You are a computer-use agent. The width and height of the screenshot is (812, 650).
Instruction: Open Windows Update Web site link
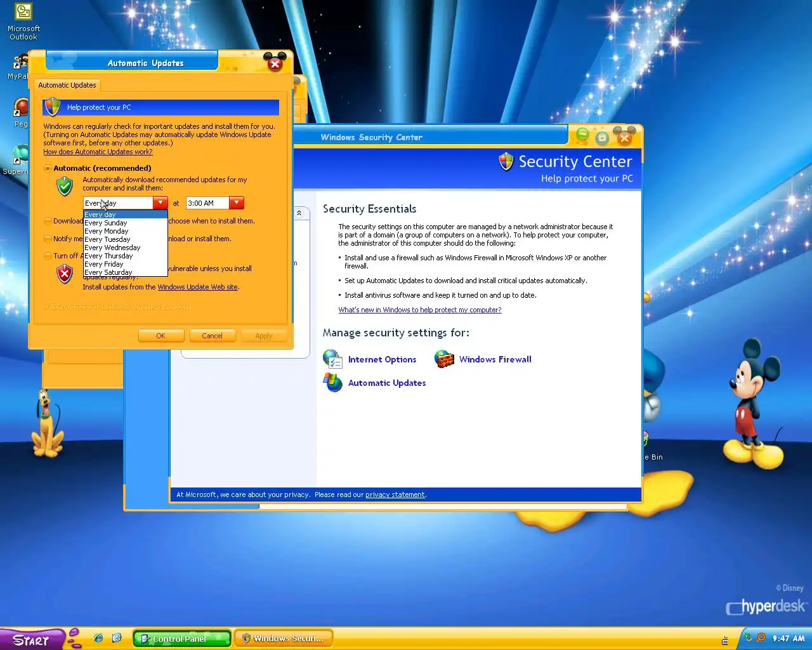tap(198, 287)
